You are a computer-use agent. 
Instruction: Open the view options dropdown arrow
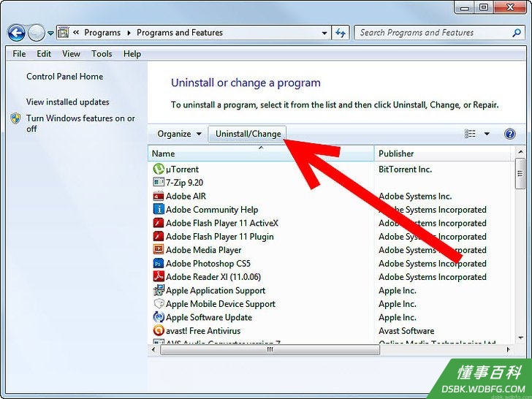point(487,134)
